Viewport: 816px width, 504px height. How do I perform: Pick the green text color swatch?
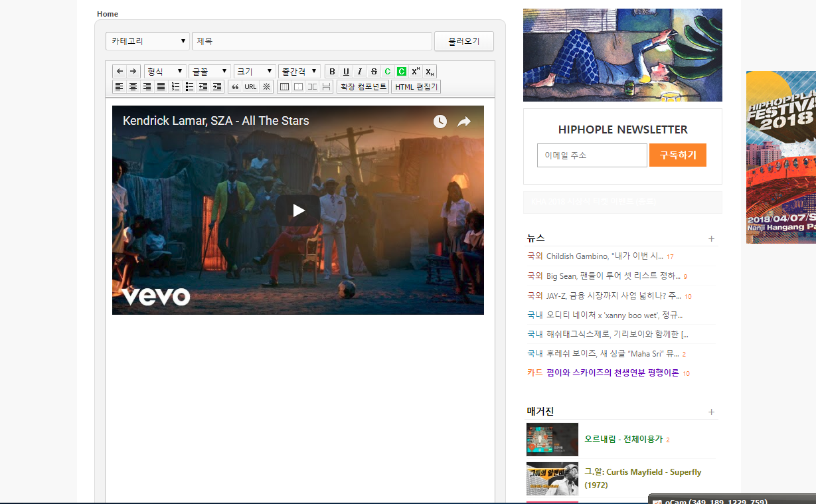[x=388, y=72]
